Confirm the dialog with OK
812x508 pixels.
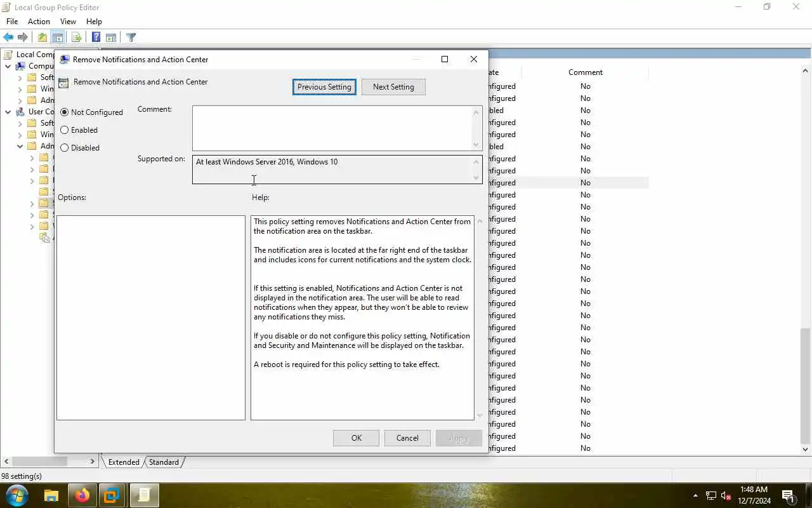[x=357, y=438]
